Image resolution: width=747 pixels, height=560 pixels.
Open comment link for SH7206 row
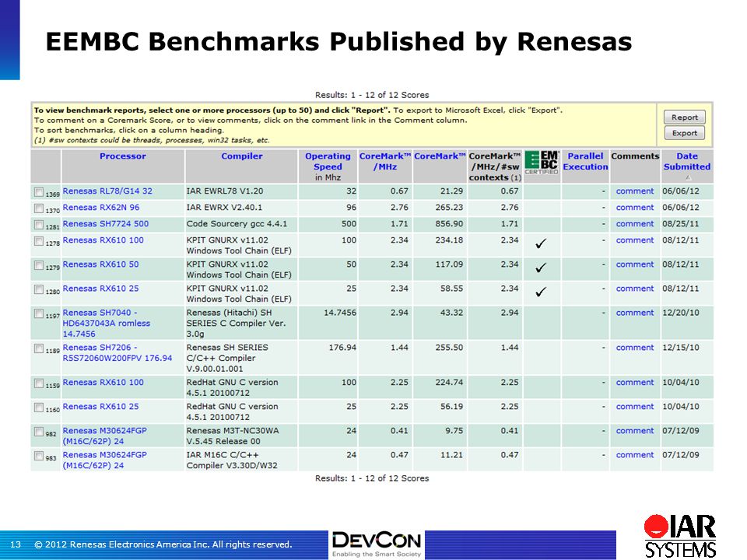click(x=635, y=348)
